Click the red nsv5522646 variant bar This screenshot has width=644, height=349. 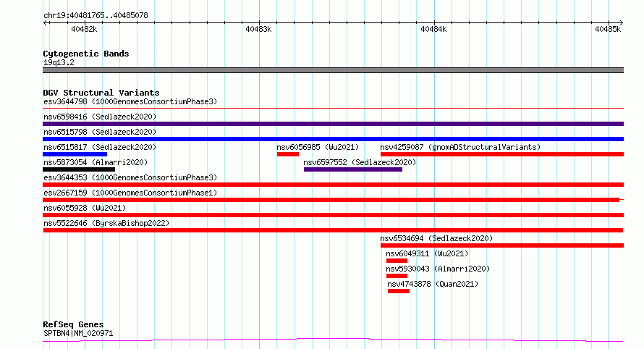pyautogui.click(x=333, y=230)
